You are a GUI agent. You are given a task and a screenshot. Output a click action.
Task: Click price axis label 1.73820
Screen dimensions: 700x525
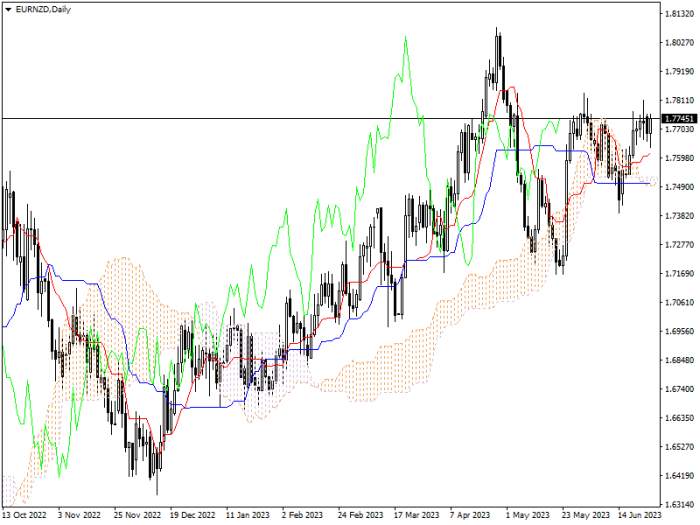point(679,216)
